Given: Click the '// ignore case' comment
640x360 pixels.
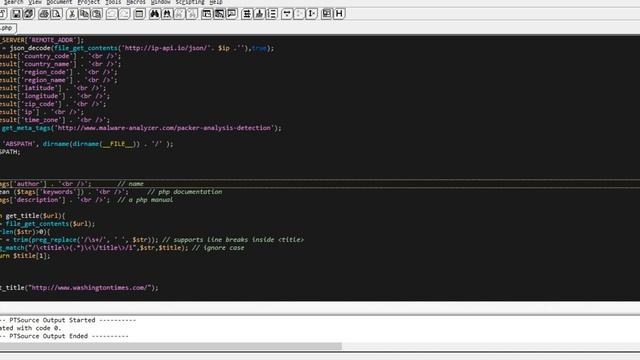Looking at the screenshot, I should tap(218, 248).
